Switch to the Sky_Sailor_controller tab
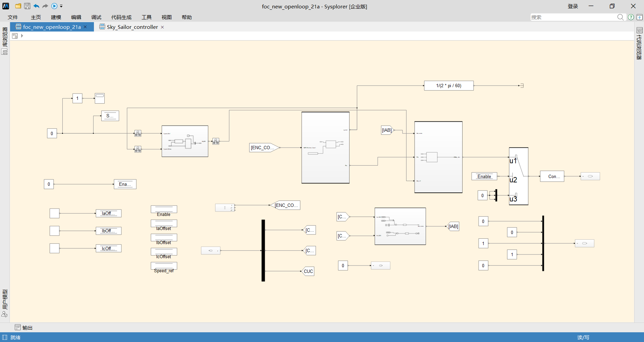The width and height of the screenshot is (644, 342). tap(132, 27)
